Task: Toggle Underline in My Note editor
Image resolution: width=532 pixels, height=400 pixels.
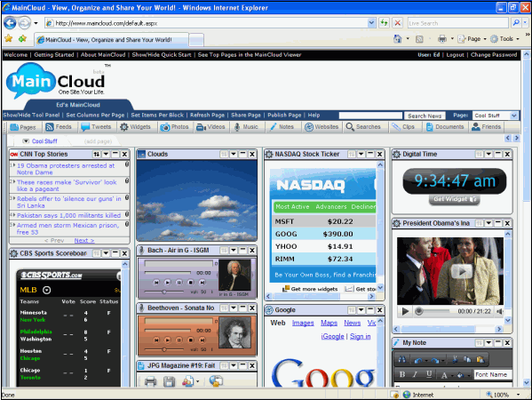Action: point(429,374)
